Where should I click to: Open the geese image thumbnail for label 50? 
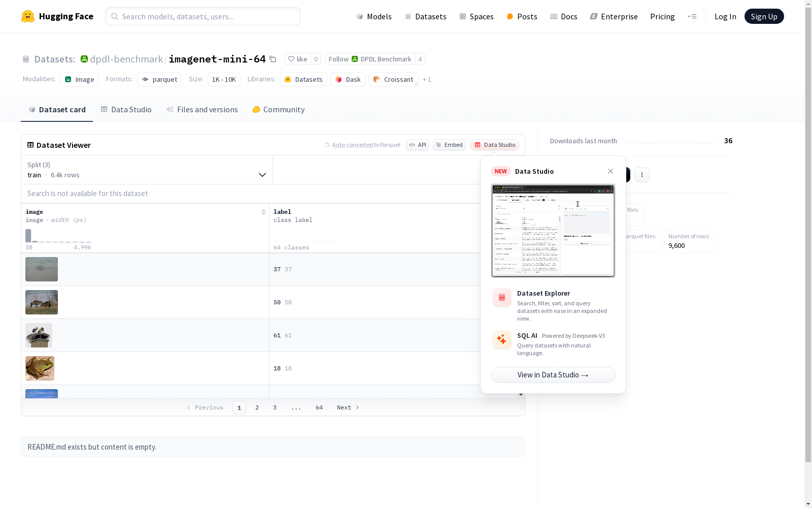click(x=42, y=302)
